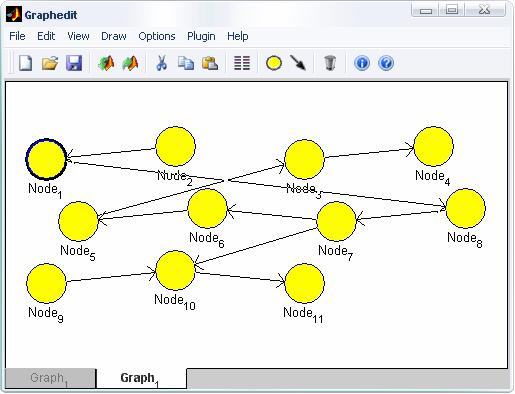
Task: Select the arrow edge drawing tool
Action: [x=298, y=63]
